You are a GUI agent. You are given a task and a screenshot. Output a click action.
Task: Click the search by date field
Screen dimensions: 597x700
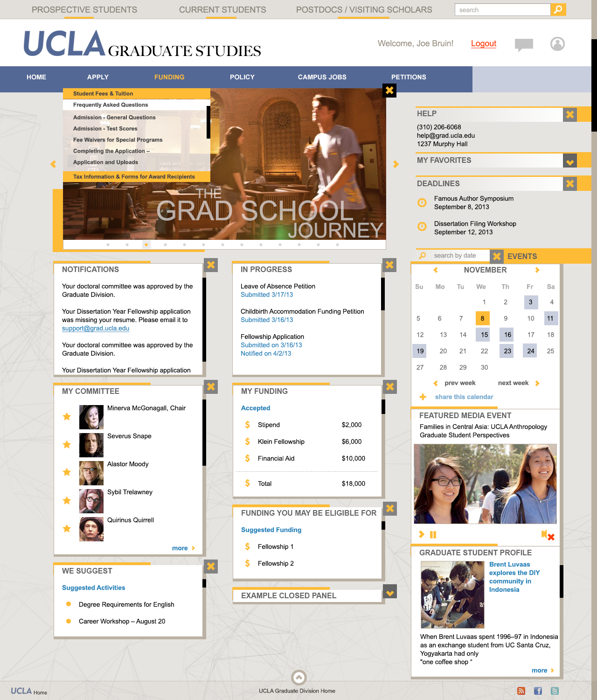point(453,256)
